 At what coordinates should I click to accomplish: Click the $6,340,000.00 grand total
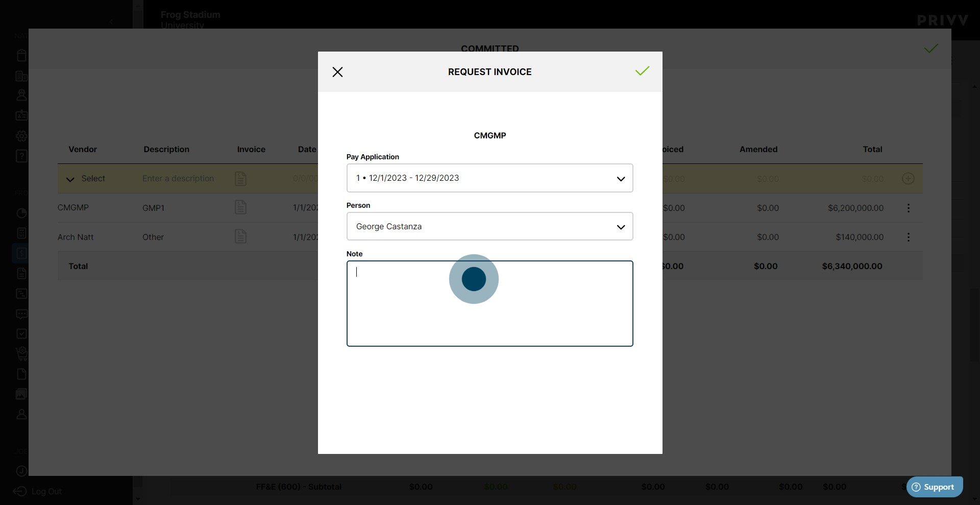852,266
